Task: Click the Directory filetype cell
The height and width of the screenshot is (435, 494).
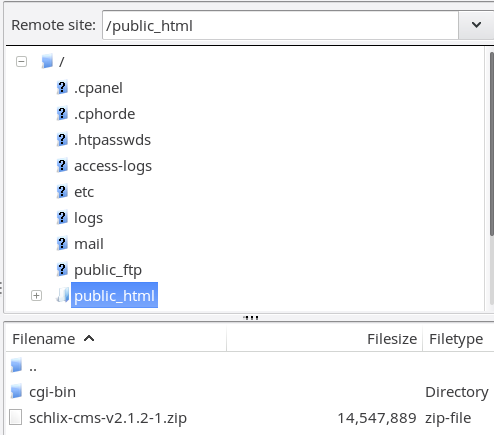Action: (457, 392)
